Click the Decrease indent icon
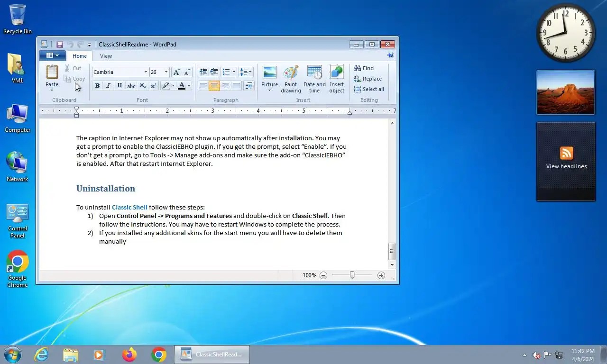 coord(203,72)
